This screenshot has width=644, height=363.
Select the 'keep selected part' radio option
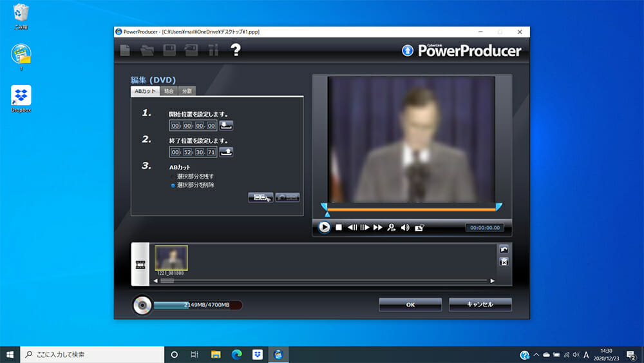pos(173,177)
